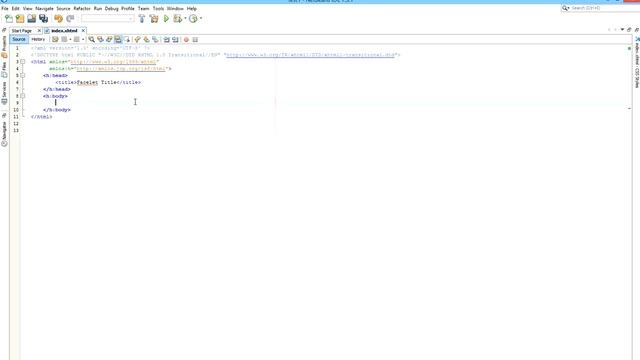Open the Forward history dropdown arrow
640x360 pixels.
tap(83, 40)
